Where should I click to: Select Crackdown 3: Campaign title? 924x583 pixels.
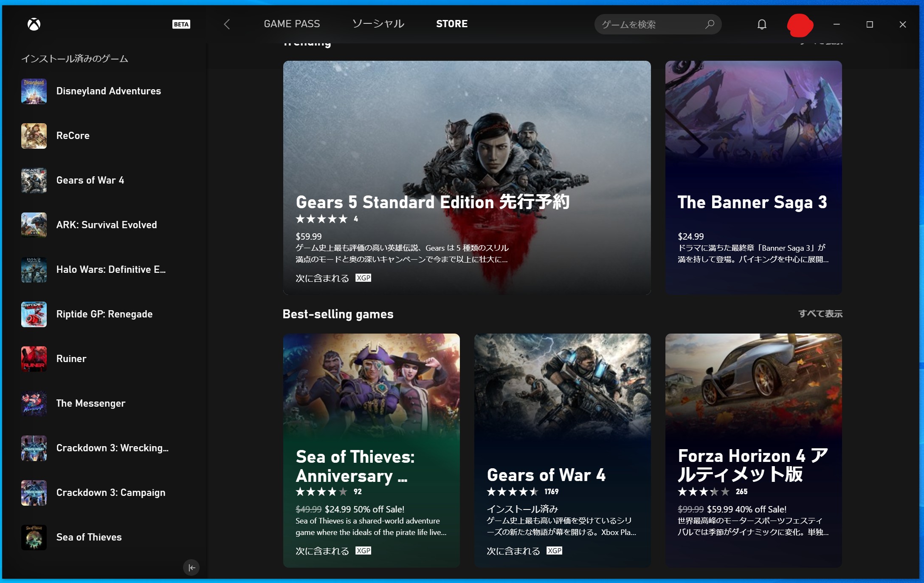point(111,492)
